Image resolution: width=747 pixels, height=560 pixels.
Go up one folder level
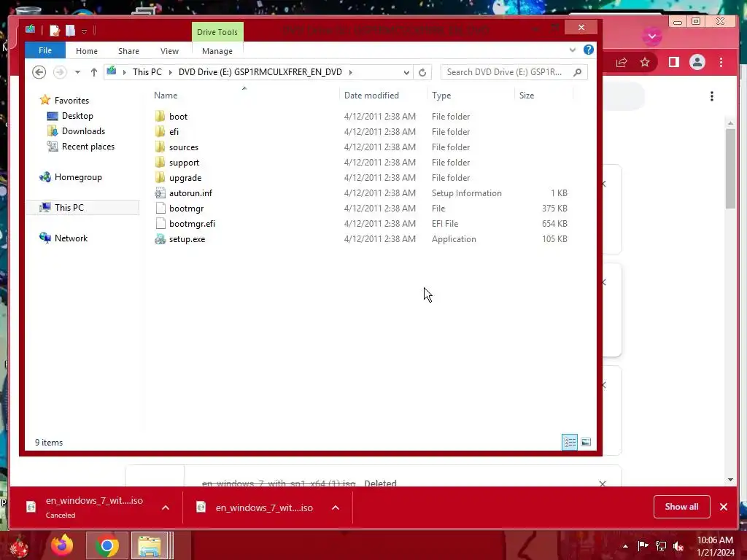(x=94, y=72)
